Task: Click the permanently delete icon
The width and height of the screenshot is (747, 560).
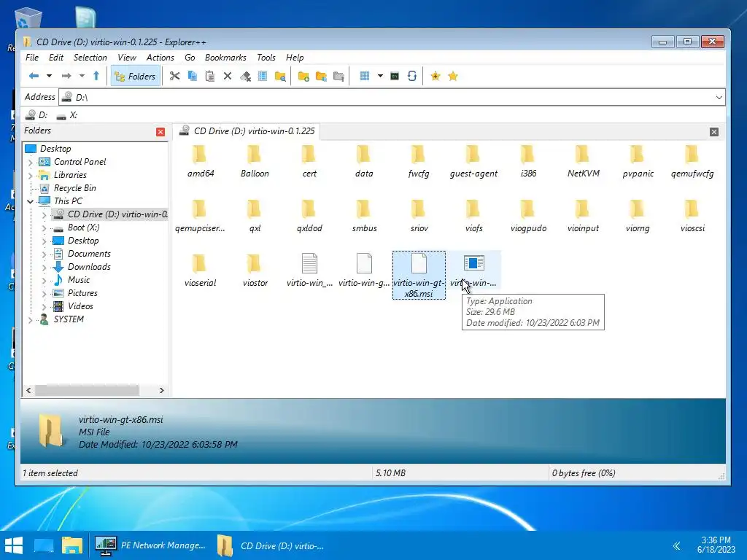Action: (245, 76)
